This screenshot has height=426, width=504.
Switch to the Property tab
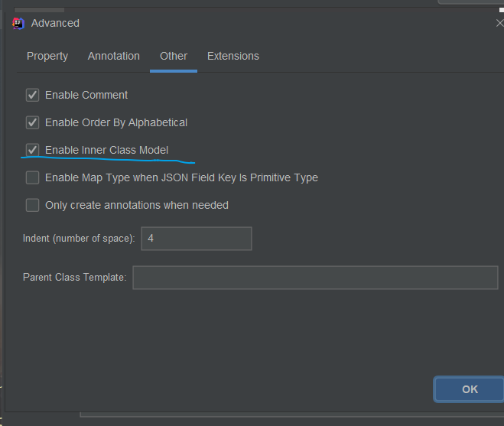pyautogui.click(x=47, y=56)
